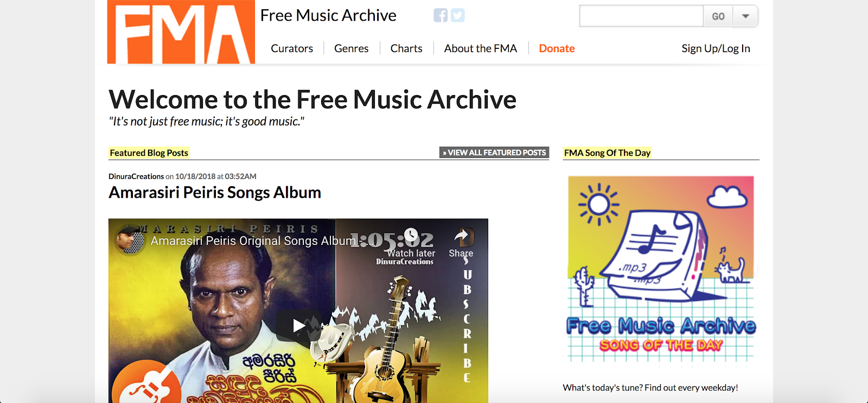
Task: Click the DinuraCreations channel avatar in video
Action: [130, 240]
